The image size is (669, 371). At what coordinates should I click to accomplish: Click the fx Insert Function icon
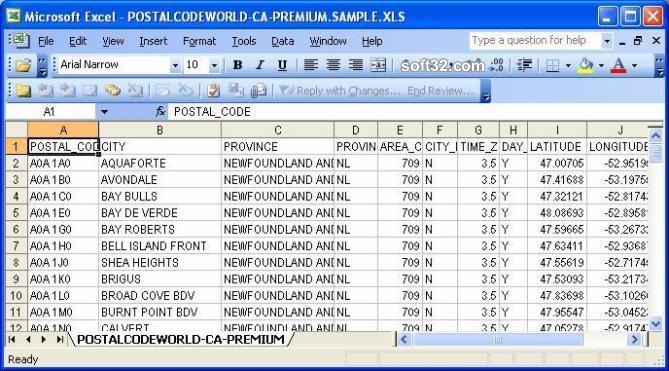click(160, 112)
